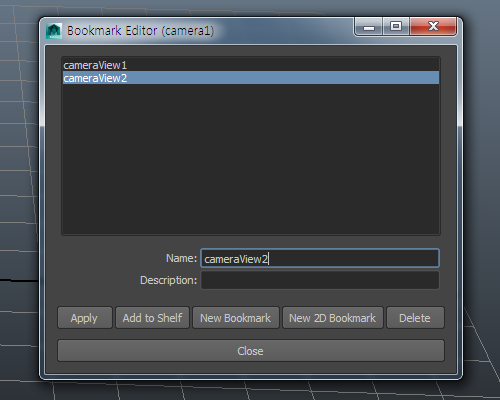Select the highlighted cameraView2 bookmark row

coord(251,78)
